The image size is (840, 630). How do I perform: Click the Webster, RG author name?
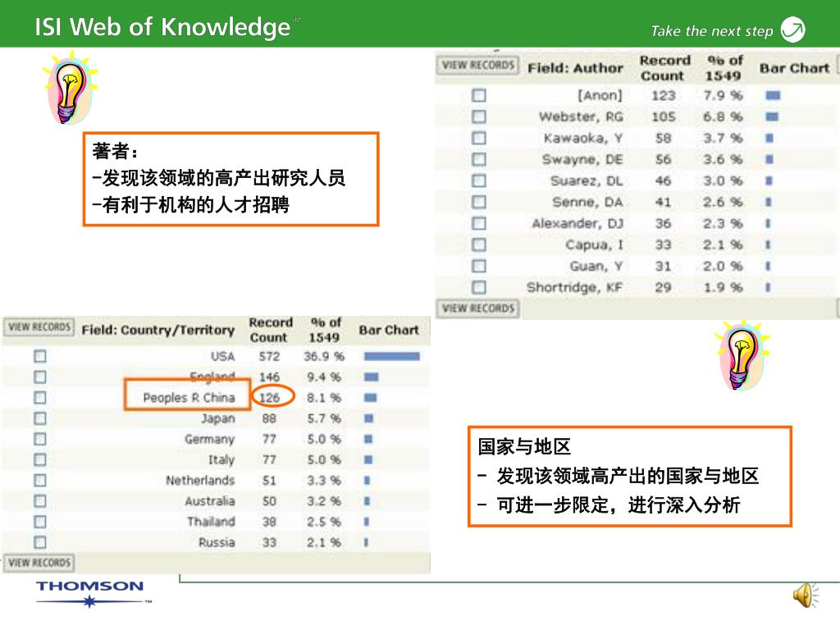click(581, 116)
